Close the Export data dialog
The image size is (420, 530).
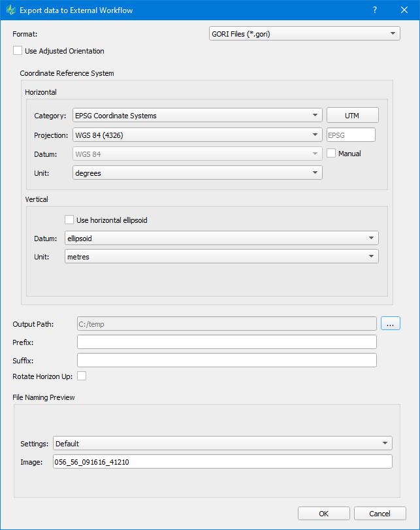point(404,10)
